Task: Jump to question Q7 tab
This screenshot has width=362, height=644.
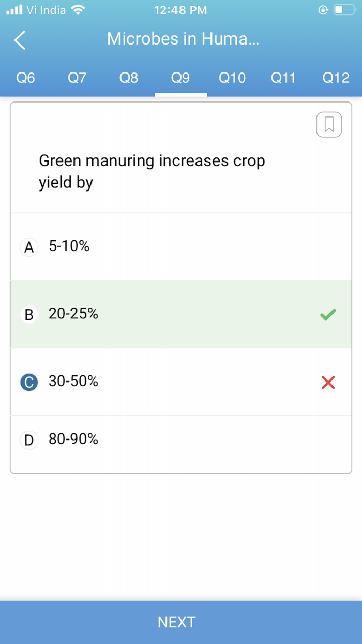Action: (77, 78)
